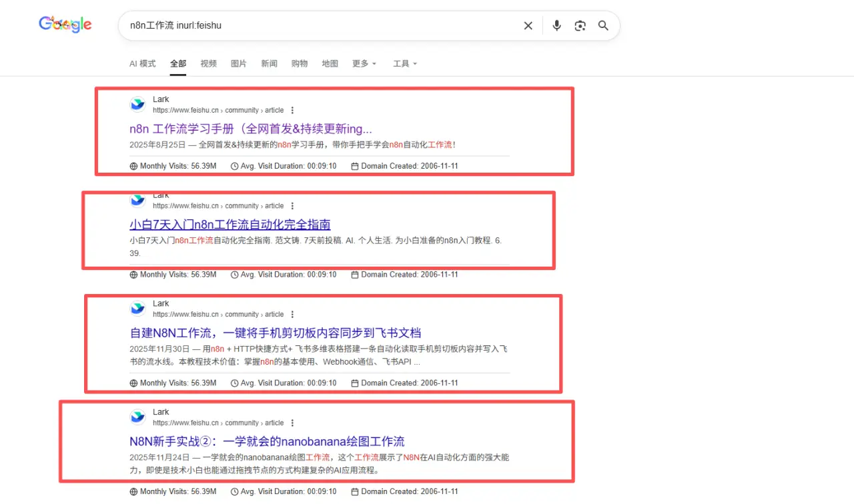This screenshot has height=504, width=854.
Task: Open the three-dot menu for the 小白7天入门 result
Action: pyautogui.click(x=292, y=206)
